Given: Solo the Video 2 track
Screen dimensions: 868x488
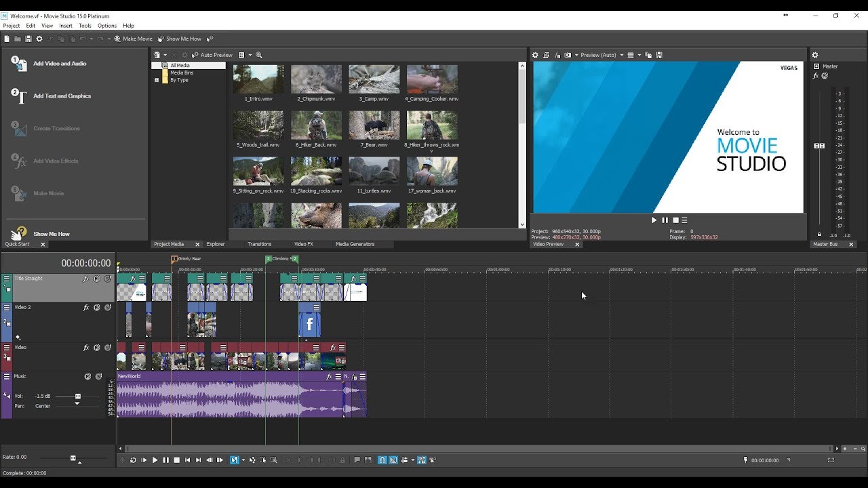Looking at the screenshot, I should [x=107, y=307].
